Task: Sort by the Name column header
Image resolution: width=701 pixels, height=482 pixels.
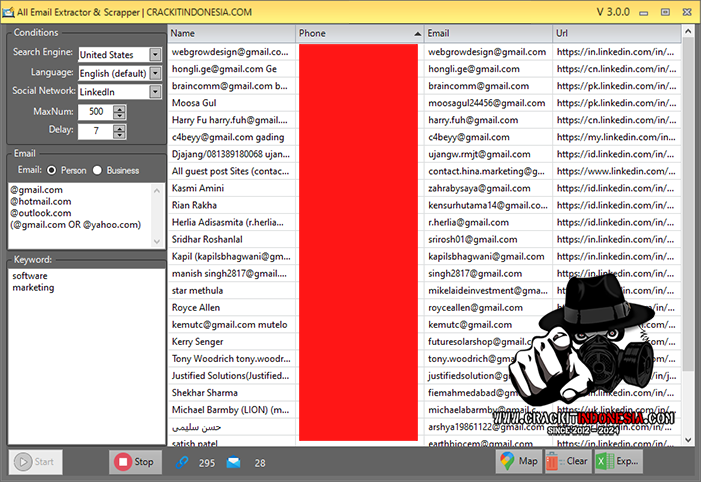Action: tap(230, 33)
